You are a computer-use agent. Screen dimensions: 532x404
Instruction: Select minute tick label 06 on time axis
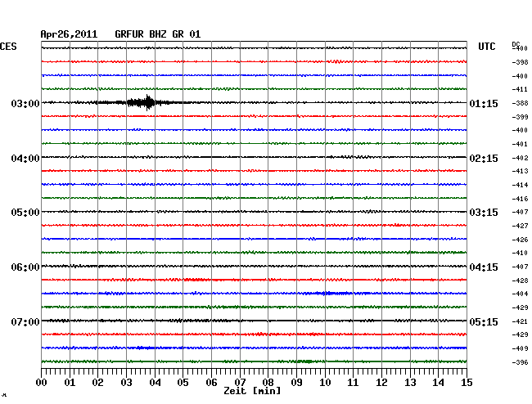click(211, 383)
